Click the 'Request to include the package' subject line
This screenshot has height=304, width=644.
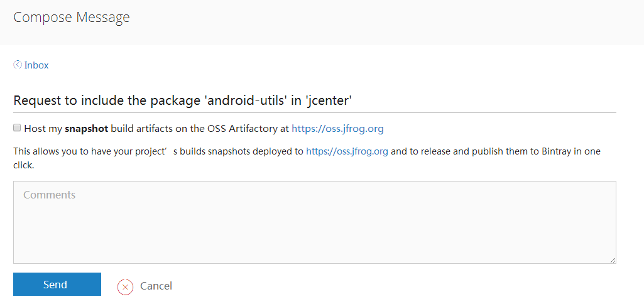[183, 100]
